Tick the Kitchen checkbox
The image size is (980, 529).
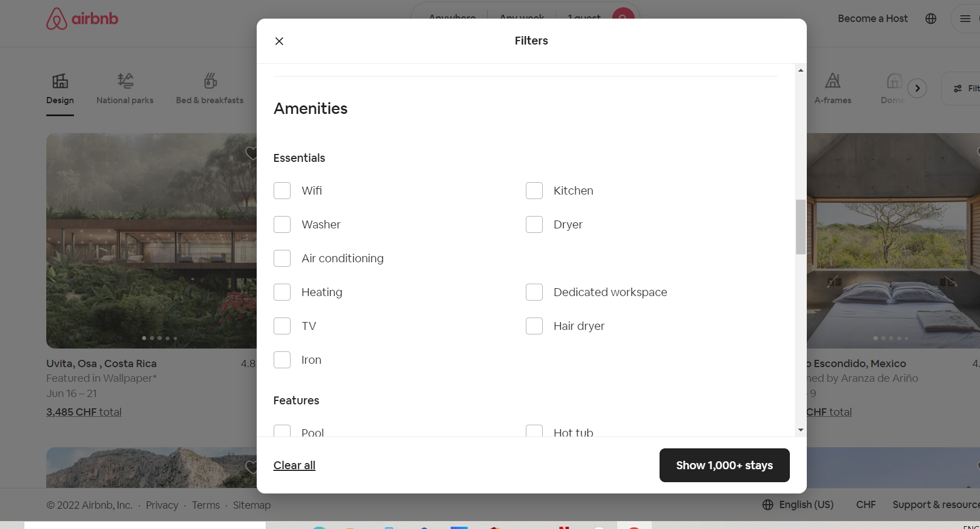click(x=534, y=191)
